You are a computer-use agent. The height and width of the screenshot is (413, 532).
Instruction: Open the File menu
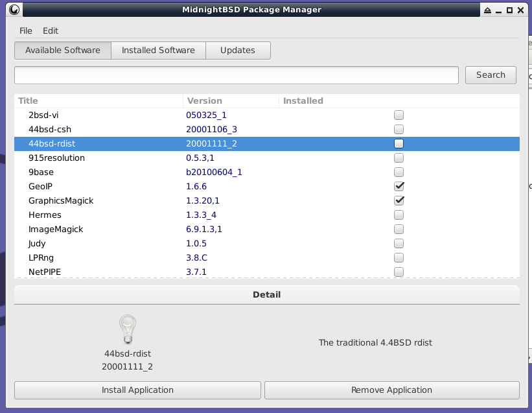point(26,30)
